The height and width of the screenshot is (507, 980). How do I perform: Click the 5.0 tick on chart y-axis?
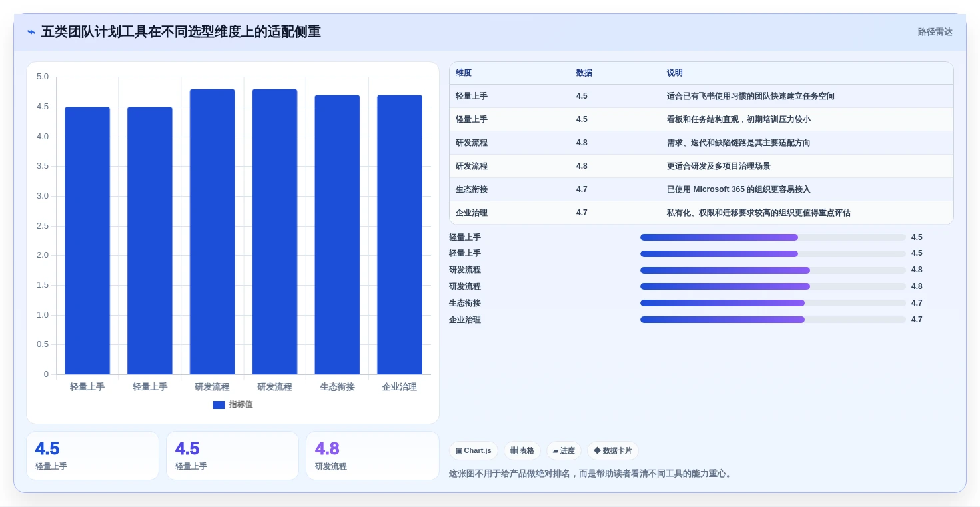[x=43, y=77]
